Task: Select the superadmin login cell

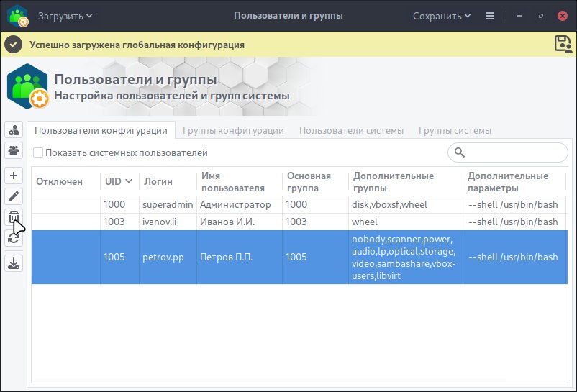Action: click(x=168, y=204)
